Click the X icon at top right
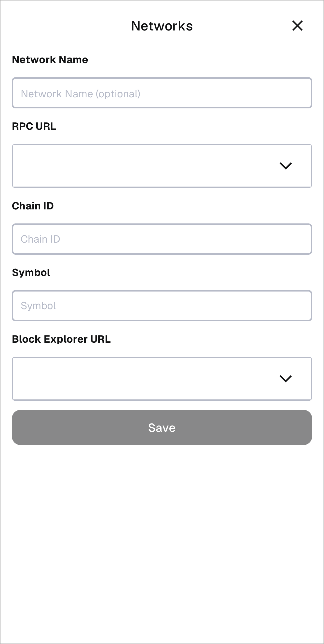The width and height of the screenshot is (324, 644). (x=297, y=26)
